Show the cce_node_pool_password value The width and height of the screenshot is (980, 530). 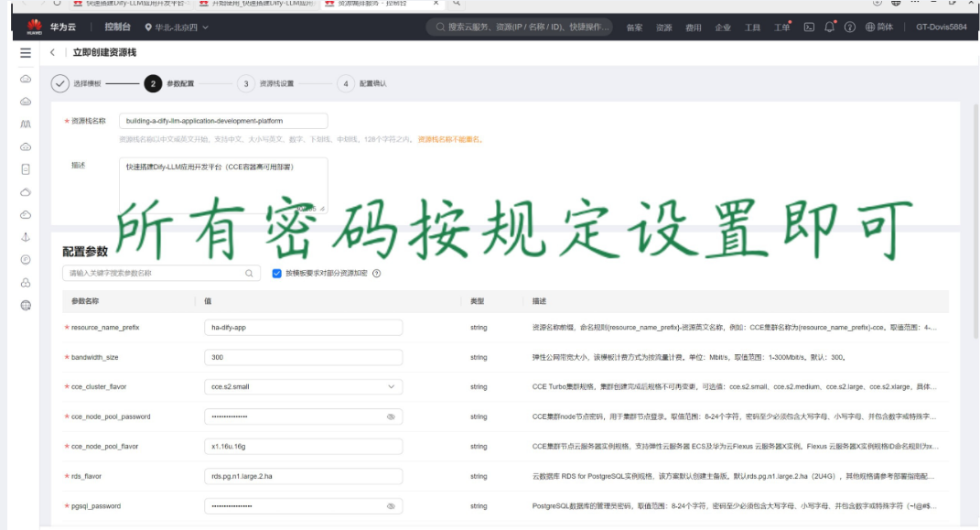391,416
